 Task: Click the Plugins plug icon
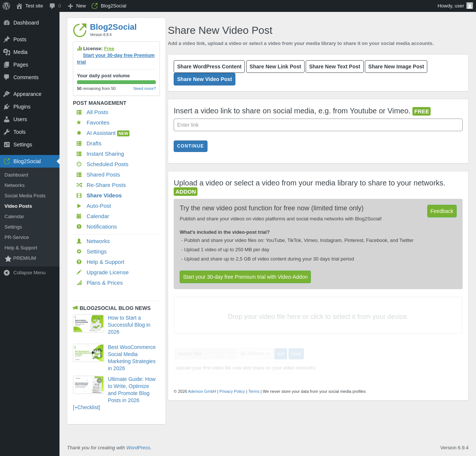[7, 107]
